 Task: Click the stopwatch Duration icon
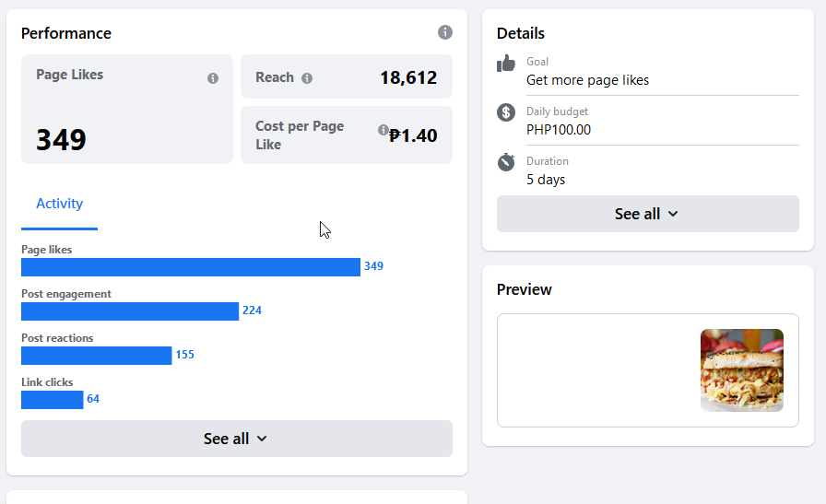506,162
